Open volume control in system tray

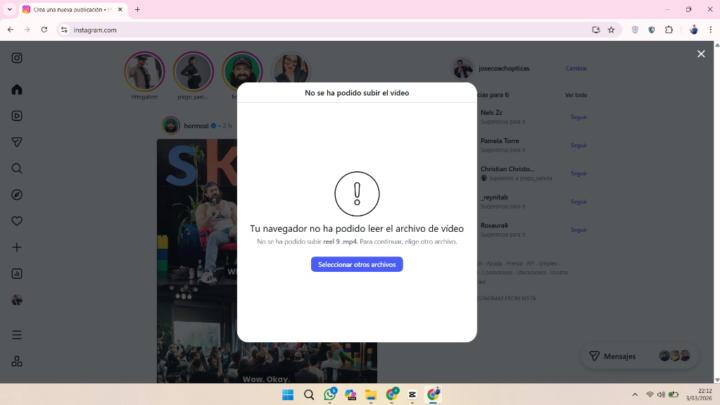click(661, 394)
